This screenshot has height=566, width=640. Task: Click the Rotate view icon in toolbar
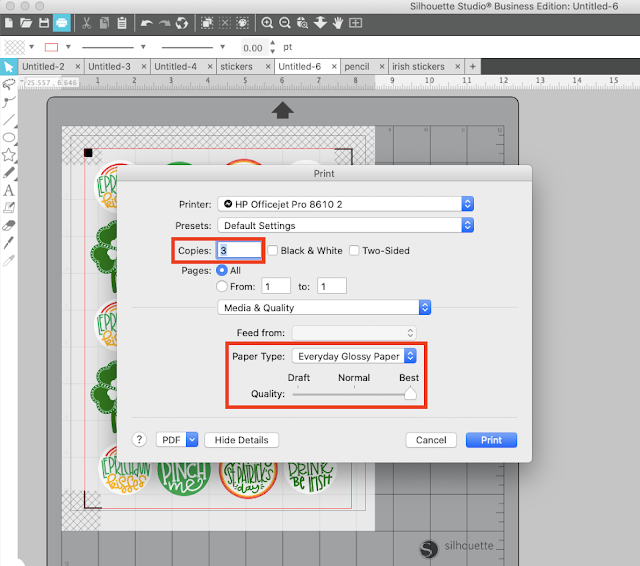point(182,23)
